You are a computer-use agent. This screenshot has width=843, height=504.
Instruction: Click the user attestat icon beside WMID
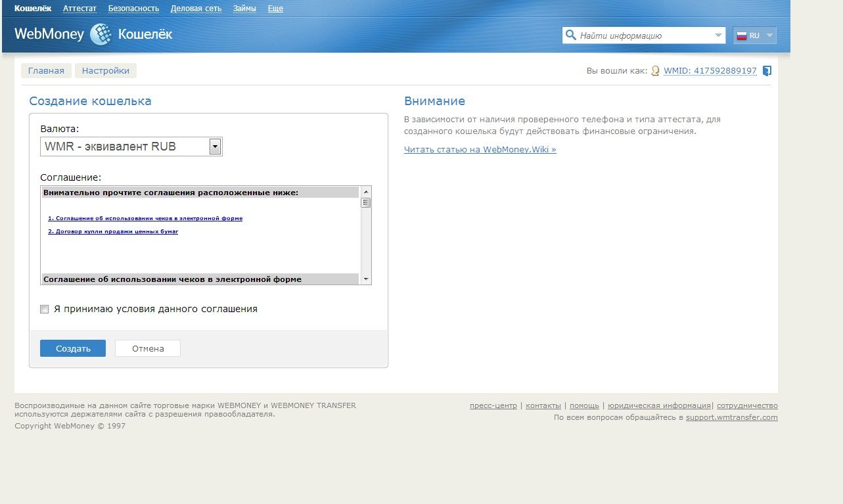[x=655, y=71]
